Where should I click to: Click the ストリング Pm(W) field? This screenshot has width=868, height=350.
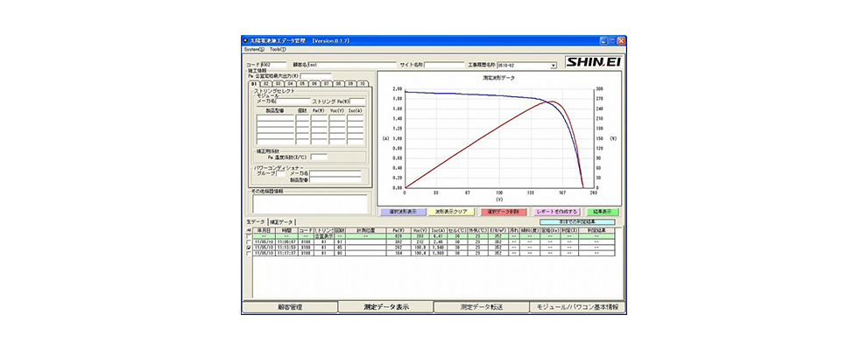357,101
